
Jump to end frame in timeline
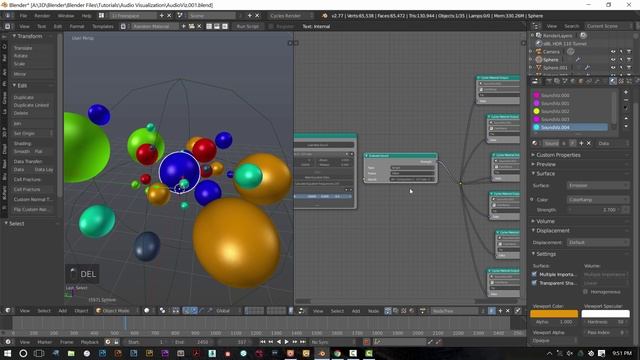(x=302, y=342)
